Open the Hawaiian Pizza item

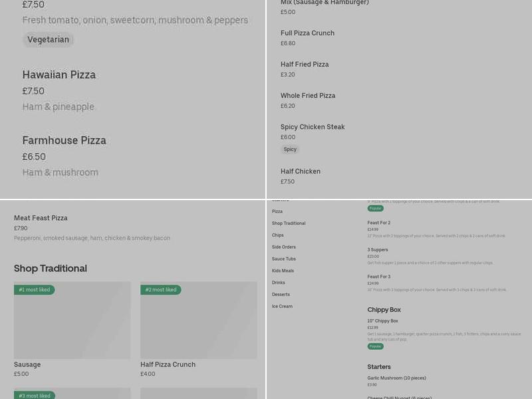click(59, 75)
